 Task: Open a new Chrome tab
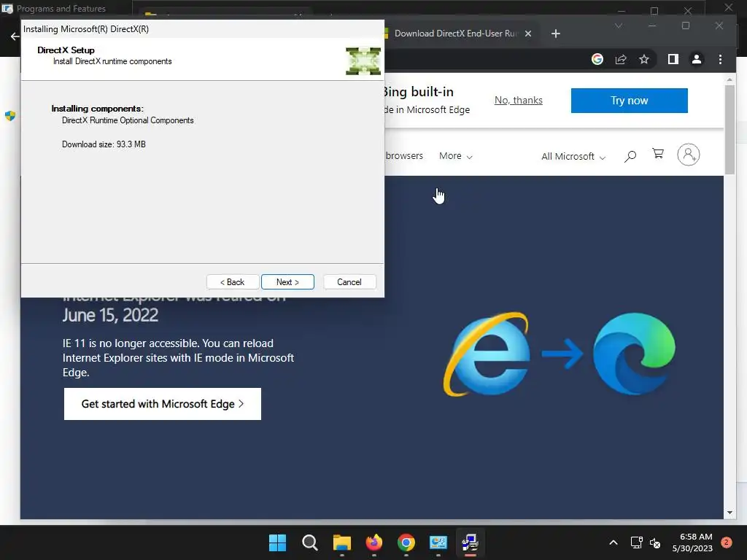point(555,34)
